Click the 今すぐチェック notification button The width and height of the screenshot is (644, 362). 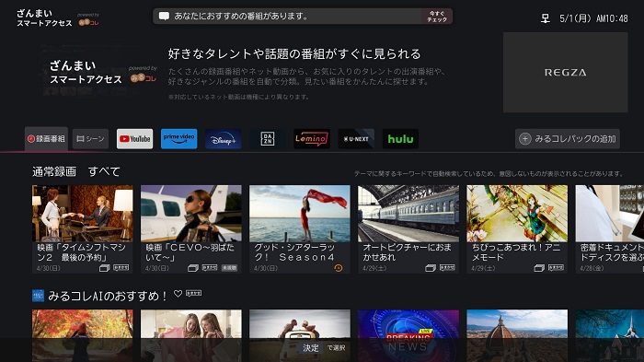pyautogui.click(x=437, y=17)
